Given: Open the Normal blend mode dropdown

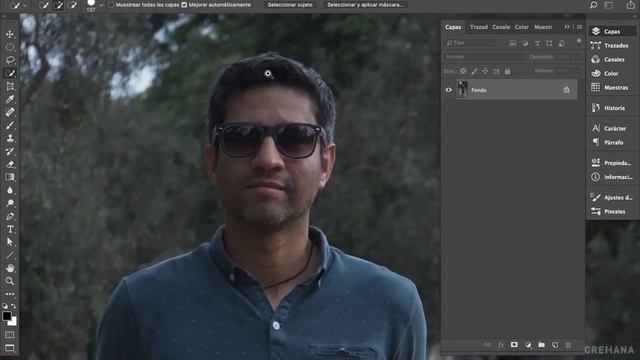Looking at the screenshot, I should pyautogui.click(x=484, y=57).
